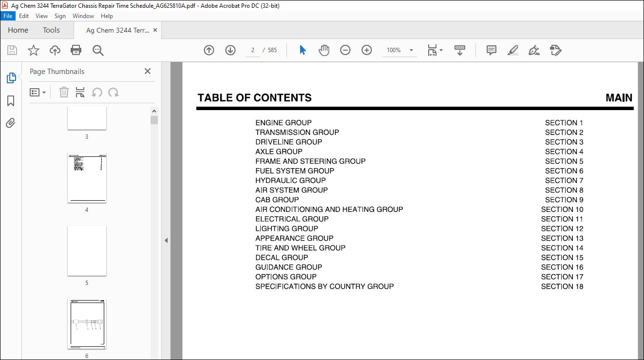The width and height of the screenshot is (644, 360).
Task: Select page 4 thumbnail
Action: coord(87,178)
